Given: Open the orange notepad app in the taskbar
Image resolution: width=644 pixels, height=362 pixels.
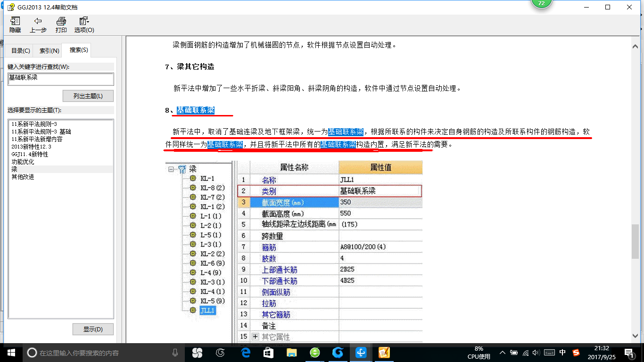Looking at the screenshot, I should pyautogui.click(x=384, y=353).
